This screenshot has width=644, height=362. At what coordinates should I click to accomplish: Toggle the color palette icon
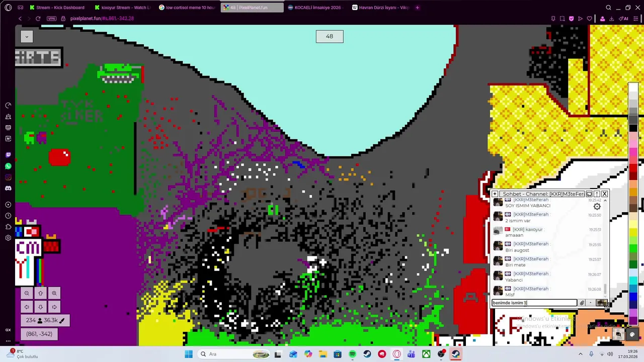pos(632,335)
